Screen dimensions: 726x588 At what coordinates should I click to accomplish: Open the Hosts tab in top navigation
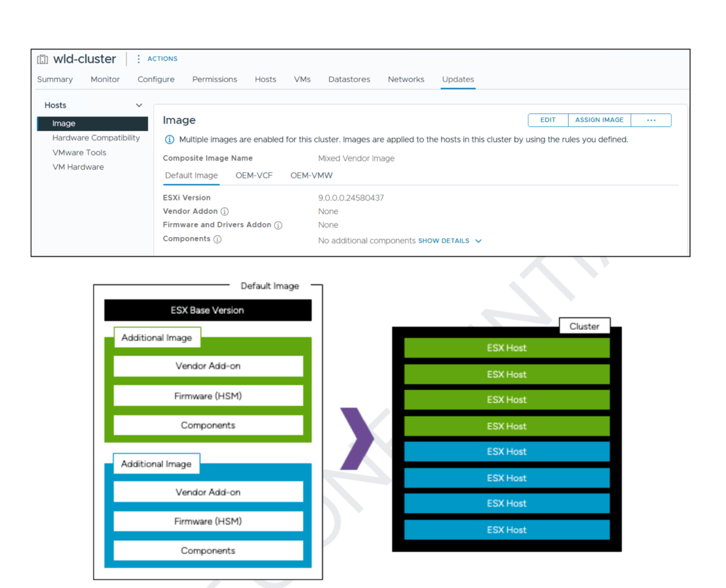(x=266, y=79)
